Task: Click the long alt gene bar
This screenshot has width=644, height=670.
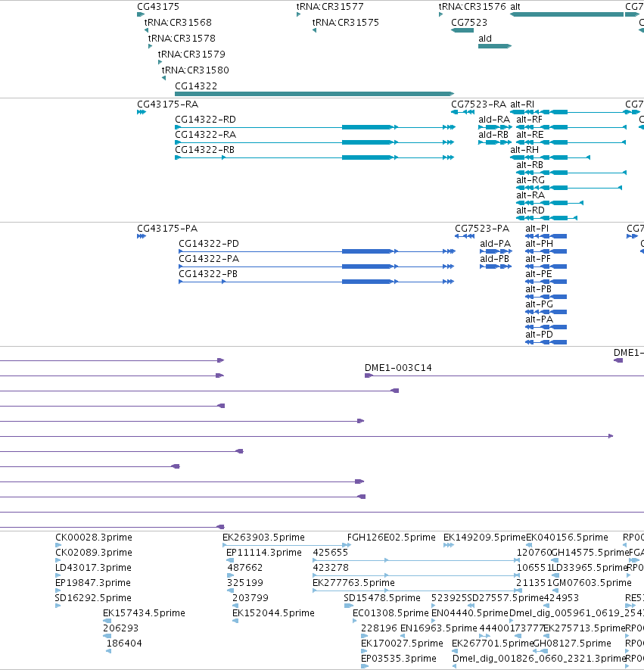Action: pyautogui.click(x=567, y=14)
